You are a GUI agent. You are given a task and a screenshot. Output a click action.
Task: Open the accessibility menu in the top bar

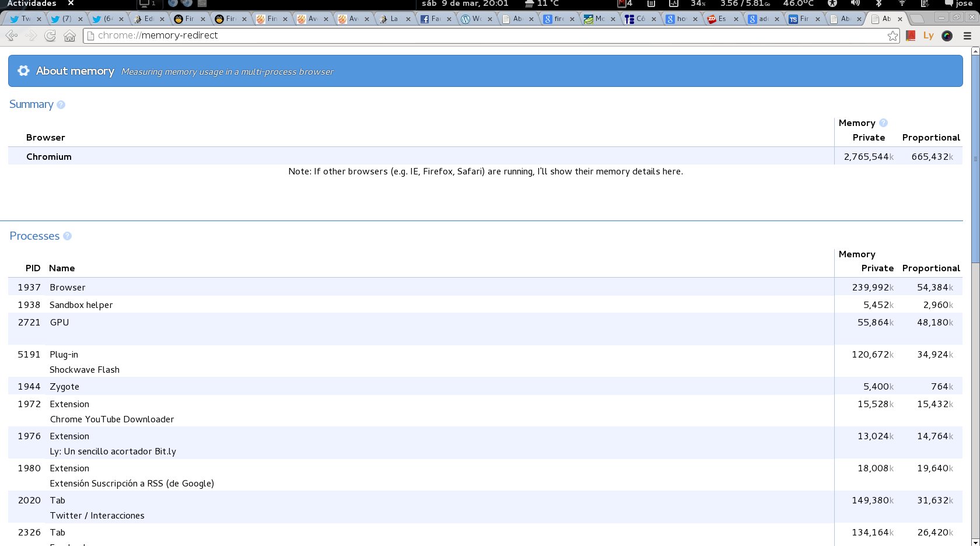pyautogui.click(x=832, y=3)
